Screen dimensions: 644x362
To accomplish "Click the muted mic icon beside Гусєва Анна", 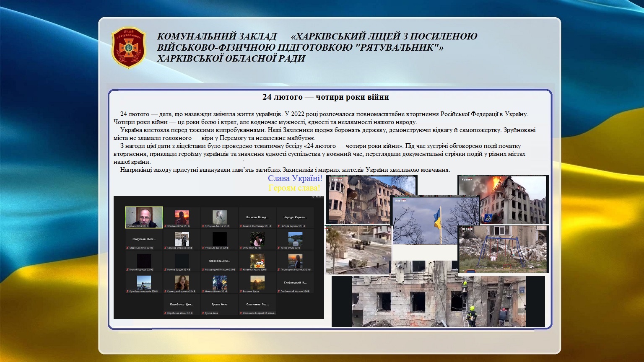I will click(x=203, y=313).
